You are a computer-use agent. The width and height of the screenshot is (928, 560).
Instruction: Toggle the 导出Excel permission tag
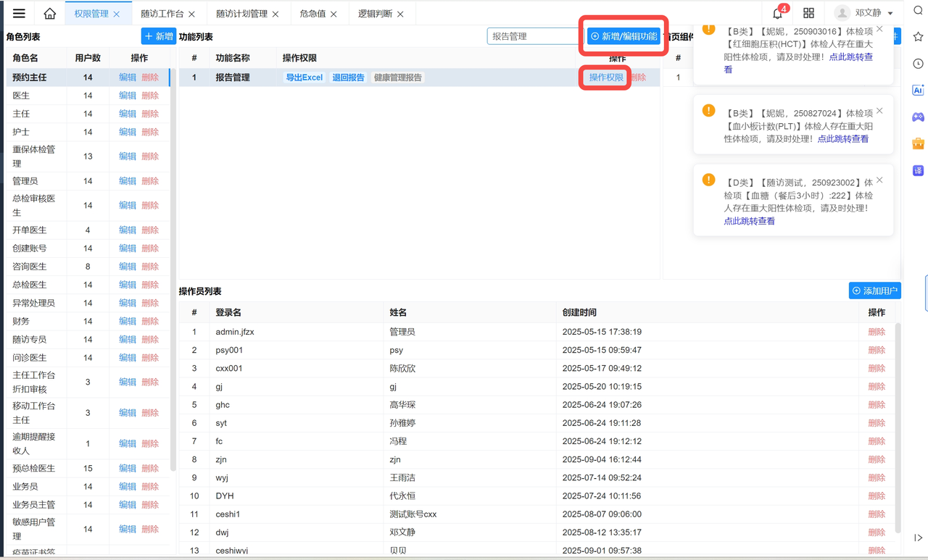point(304,78)
